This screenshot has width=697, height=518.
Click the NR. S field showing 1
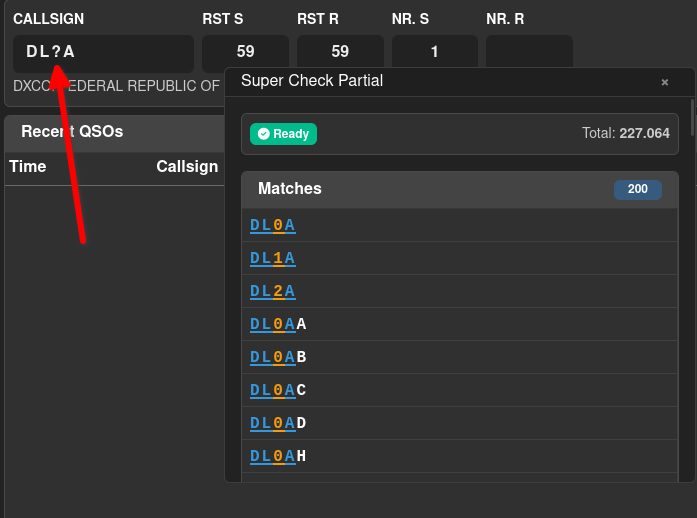(x=435, y=52)
